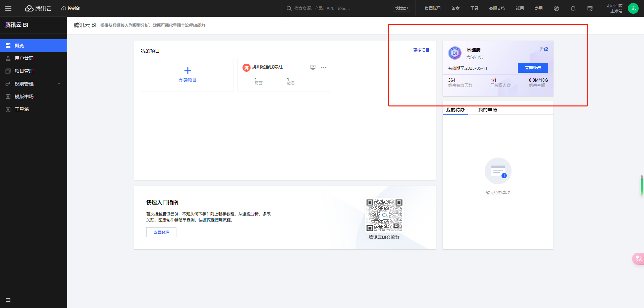Viewport: 644px width, 308px height.
Task: Open the notifications bell
Action: coord(573,8)
